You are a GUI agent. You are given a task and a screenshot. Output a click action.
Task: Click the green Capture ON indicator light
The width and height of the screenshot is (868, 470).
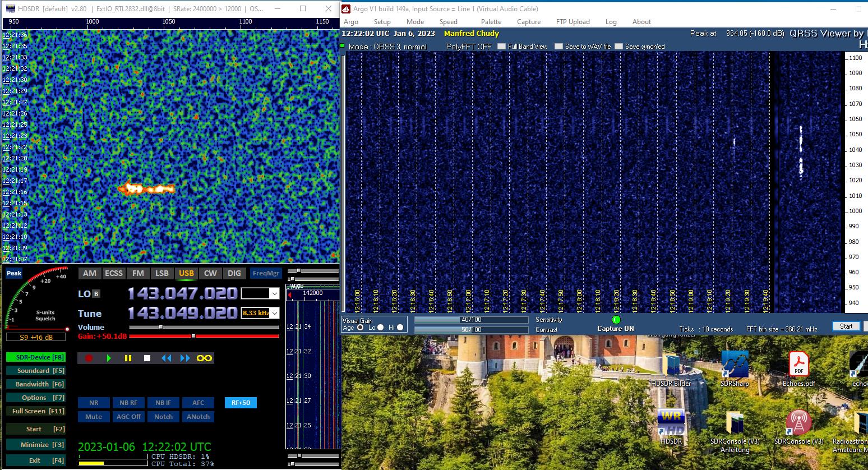[x=616, y=320]
